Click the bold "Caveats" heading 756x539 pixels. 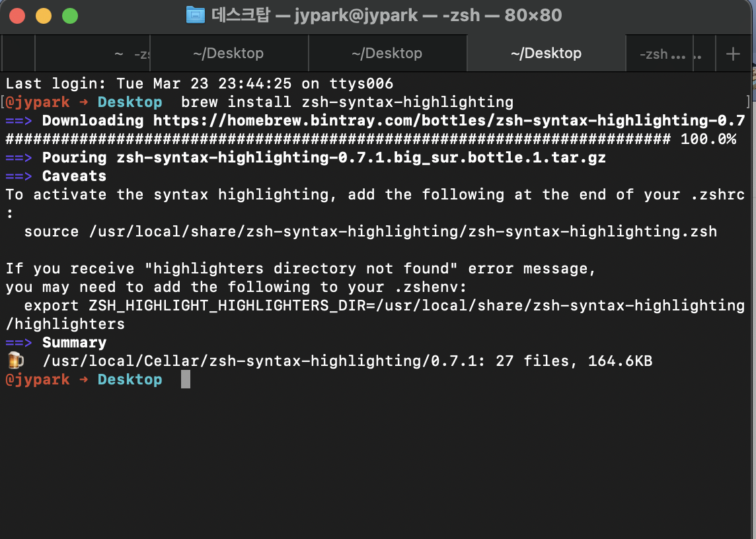[74, 176]
